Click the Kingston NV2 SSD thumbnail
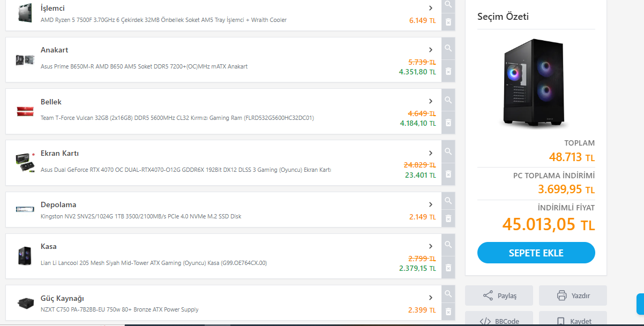The image size is (644, 326). point(25,209)
